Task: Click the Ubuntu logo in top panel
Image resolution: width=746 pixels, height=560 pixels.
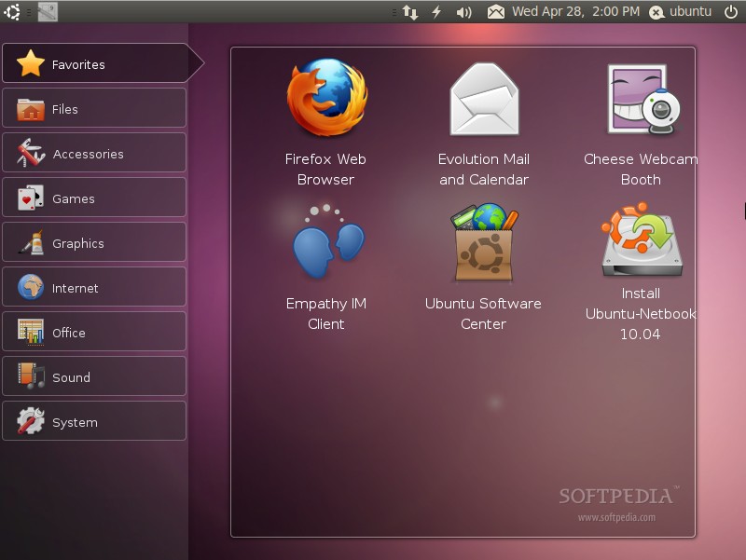Action: coord(12,11)
